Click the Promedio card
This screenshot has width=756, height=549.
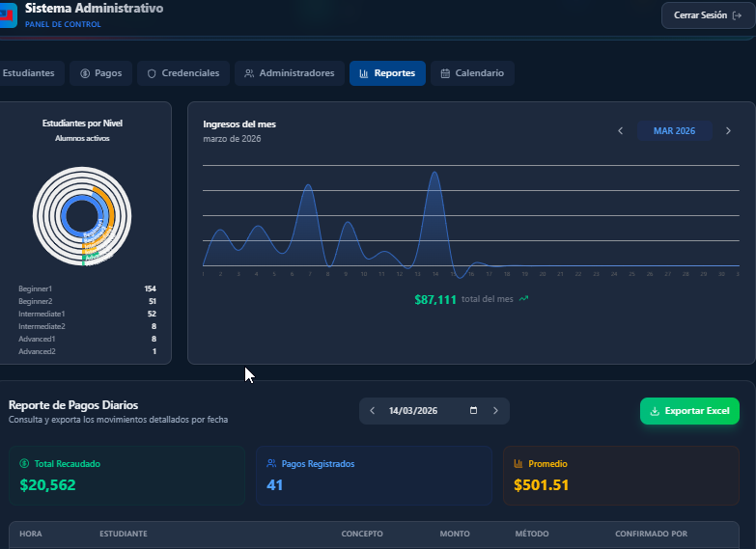pos(621,476)
